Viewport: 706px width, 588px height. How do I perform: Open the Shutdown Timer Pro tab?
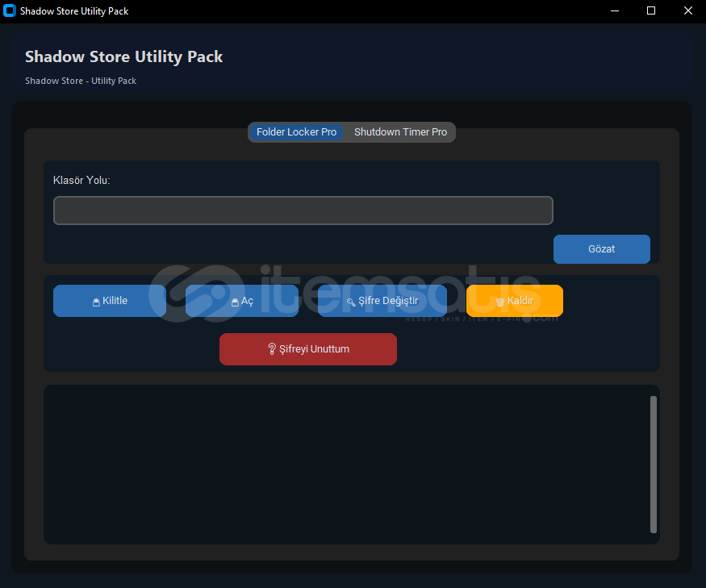400,132
